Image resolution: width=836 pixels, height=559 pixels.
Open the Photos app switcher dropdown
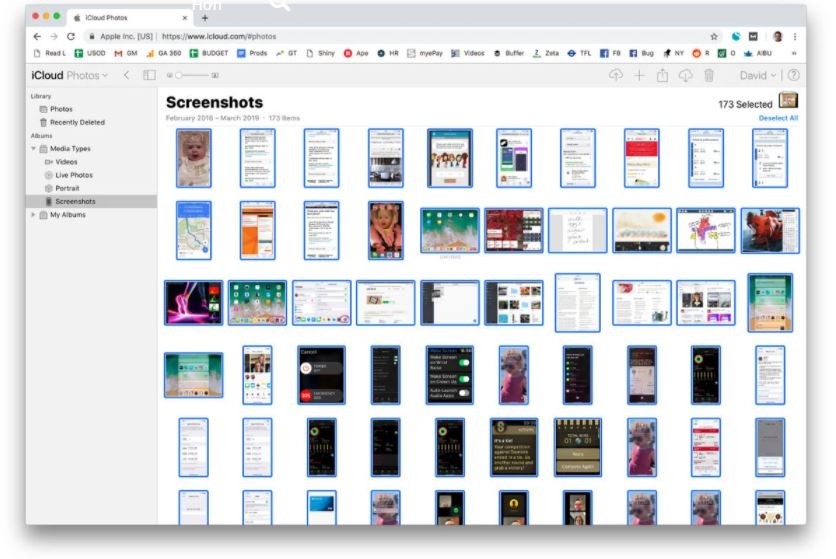(x=87, y=75)
